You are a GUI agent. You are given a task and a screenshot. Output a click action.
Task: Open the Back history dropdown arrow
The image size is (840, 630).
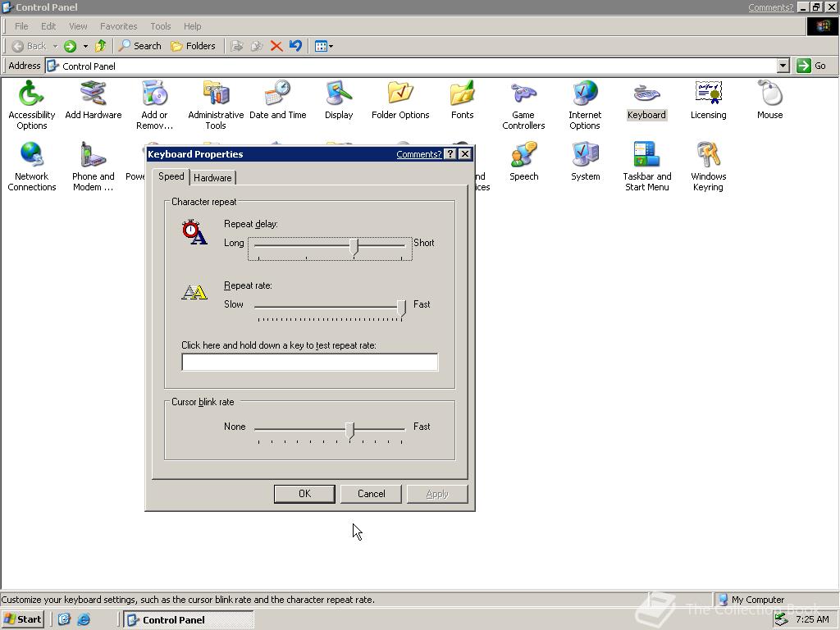(55, 46)
